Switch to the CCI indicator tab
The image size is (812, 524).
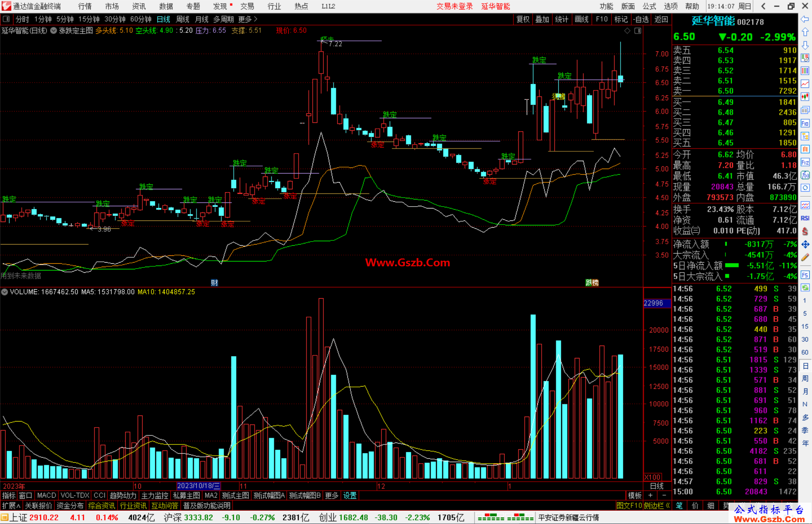coord(100,495)
